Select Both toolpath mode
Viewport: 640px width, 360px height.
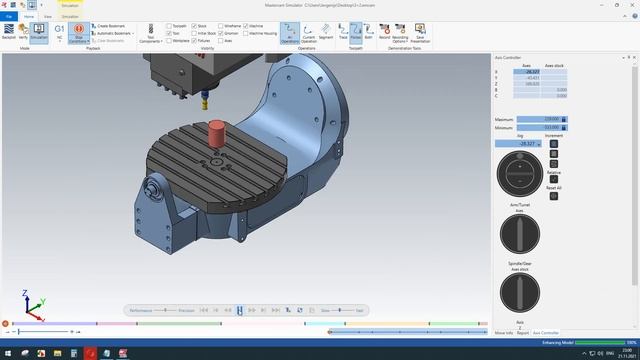[368, 32]
